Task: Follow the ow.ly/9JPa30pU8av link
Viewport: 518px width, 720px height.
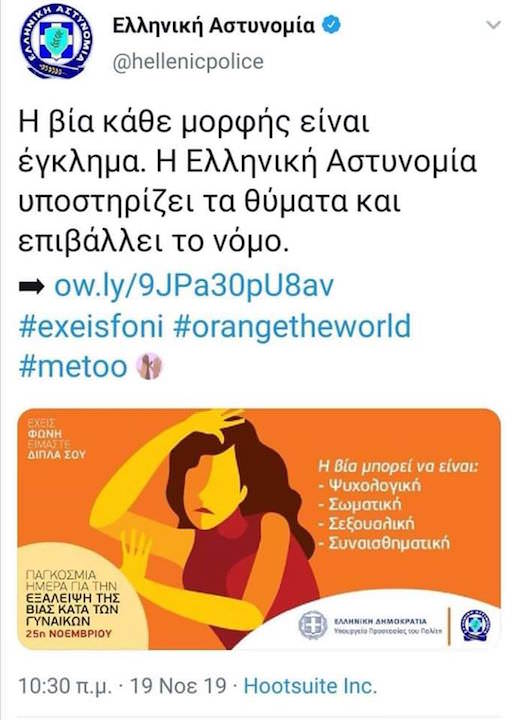Action: click(194, 286)
